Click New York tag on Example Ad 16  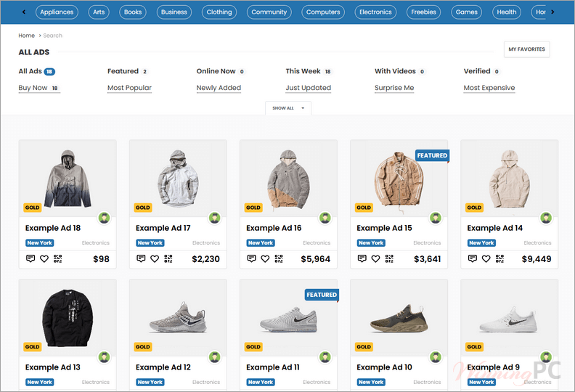261,242
